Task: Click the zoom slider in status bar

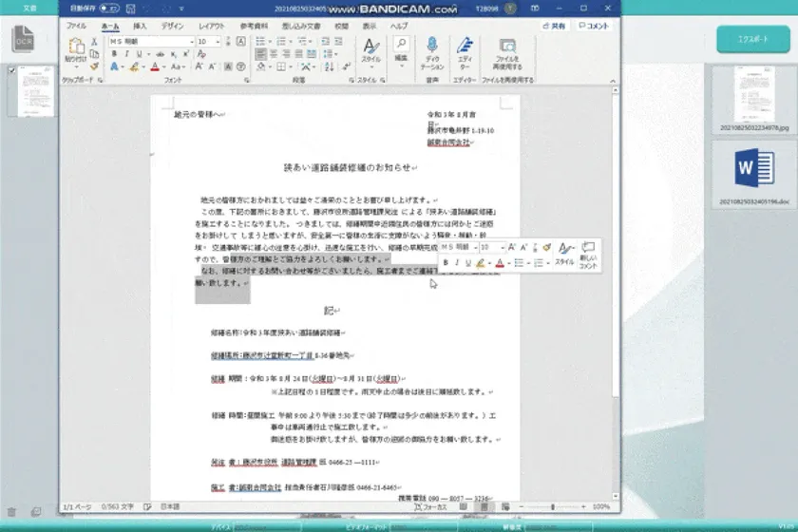Action: (x=554, y=507)
